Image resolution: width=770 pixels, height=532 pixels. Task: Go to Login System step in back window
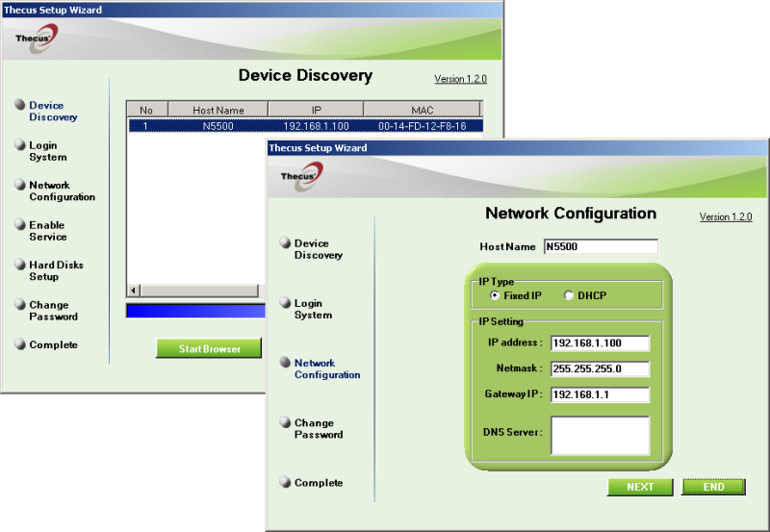click(x=47, y=151)
